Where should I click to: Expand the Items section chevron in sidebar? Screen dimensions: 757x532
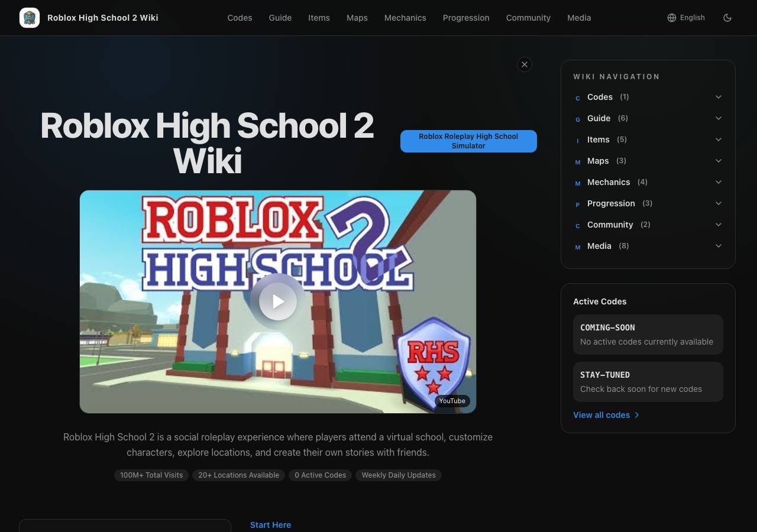[x=719, y=140]
